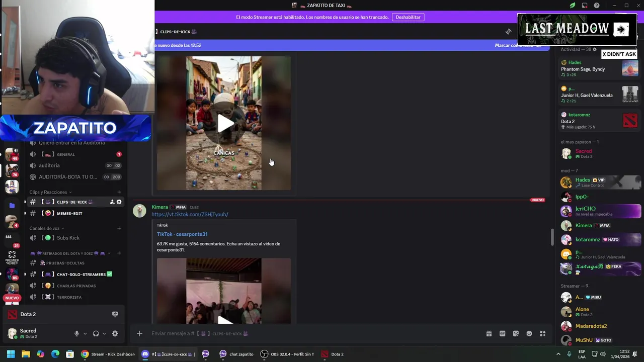Viewport: 644px width, 362px height.
Task: Open the inbox icon in title bar
Action: coord(585,6)
